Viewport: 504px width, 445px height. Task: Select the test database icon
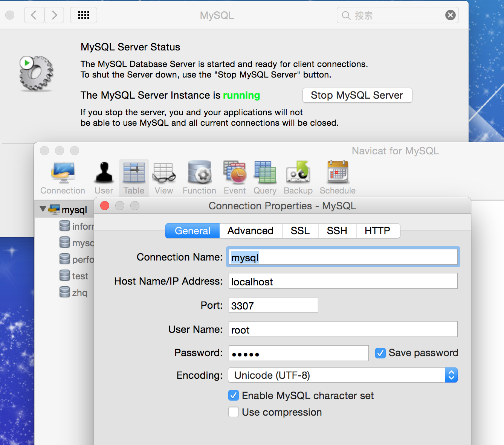coord(65,276)
